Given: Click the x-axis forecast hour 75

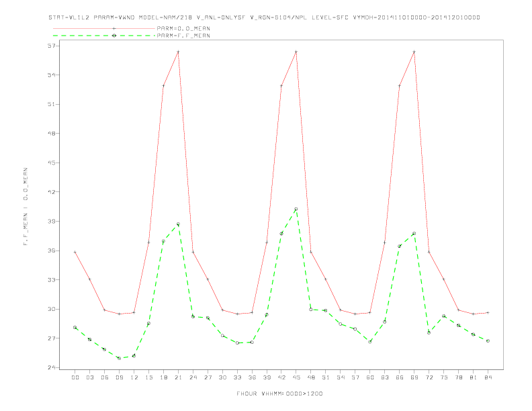Looking at the screenshot, I should click(x=444, y=377).
